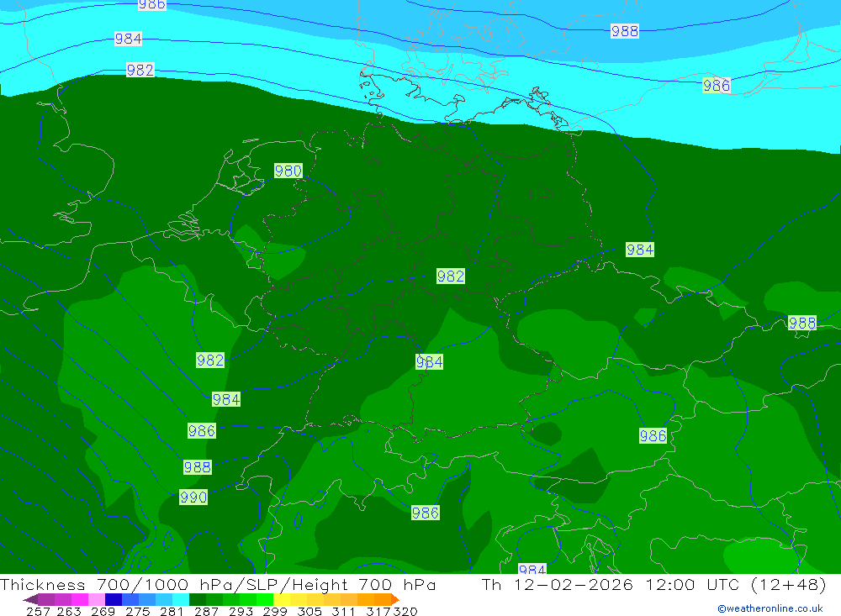This screenshot has width=841, height=616.
Task: Click the light pink legend swatch
Action: coord(97,599)
